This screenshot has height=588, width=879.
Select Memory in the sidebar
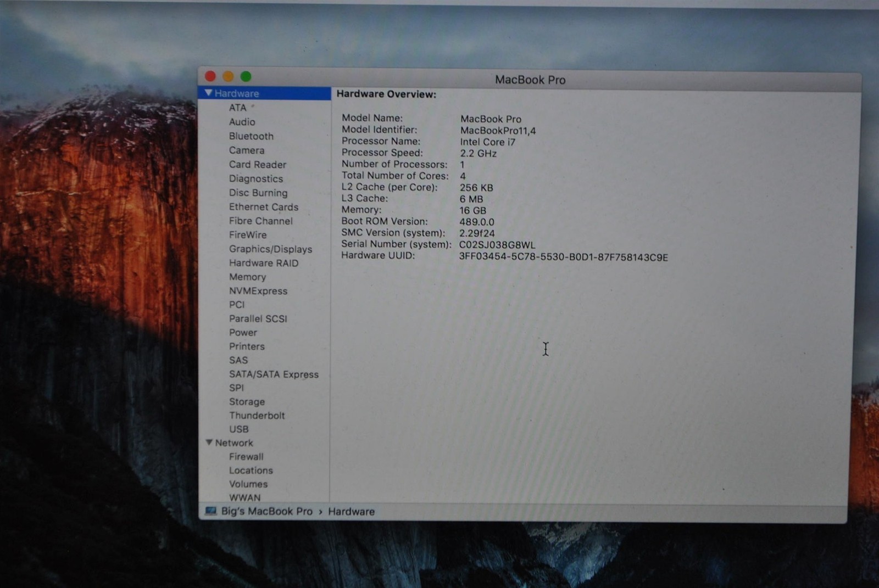[x=247, y=277]
